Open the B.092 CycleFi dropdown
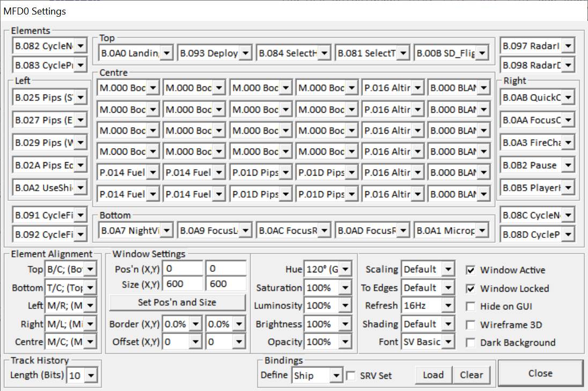Viewport: 588px width, 391px height. pyautogui.click(x=49, y=235)
